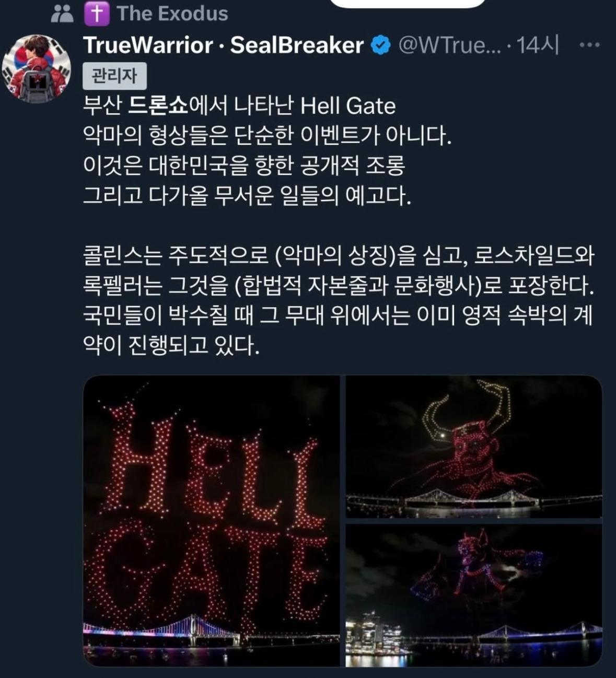The image size is (616, 678).
Task: View the TrueWarrior profile avatar
Action: (x=36, y=68)
